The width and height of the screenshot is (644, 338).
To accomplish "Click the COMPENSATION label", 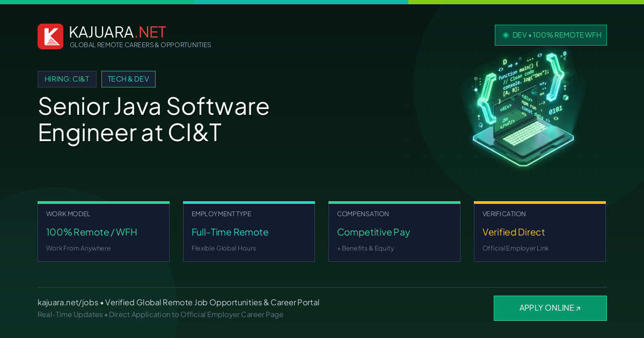I will pos(363,214).
